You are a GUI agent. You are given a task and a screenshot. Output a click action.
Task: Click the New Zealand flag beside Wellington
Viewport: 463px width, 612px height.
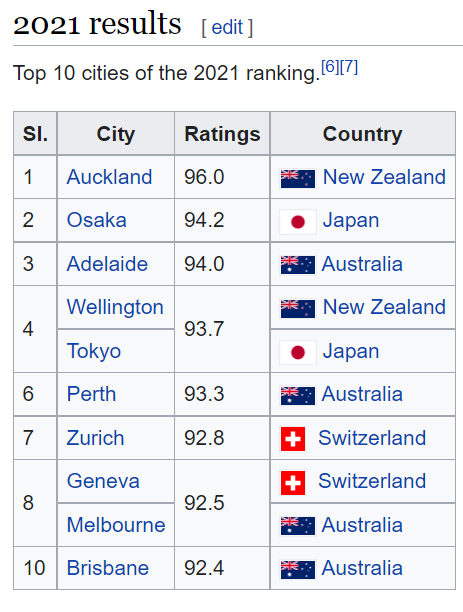[x=297, y=309]
